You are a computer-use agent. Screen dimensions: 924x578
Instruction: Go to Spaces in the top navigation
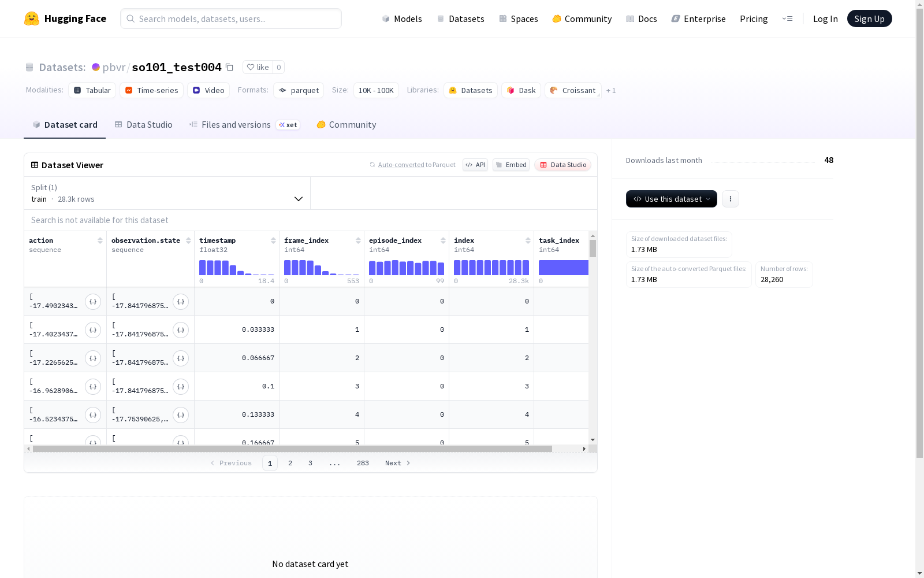pyautogui.click(x=518, y=18)
